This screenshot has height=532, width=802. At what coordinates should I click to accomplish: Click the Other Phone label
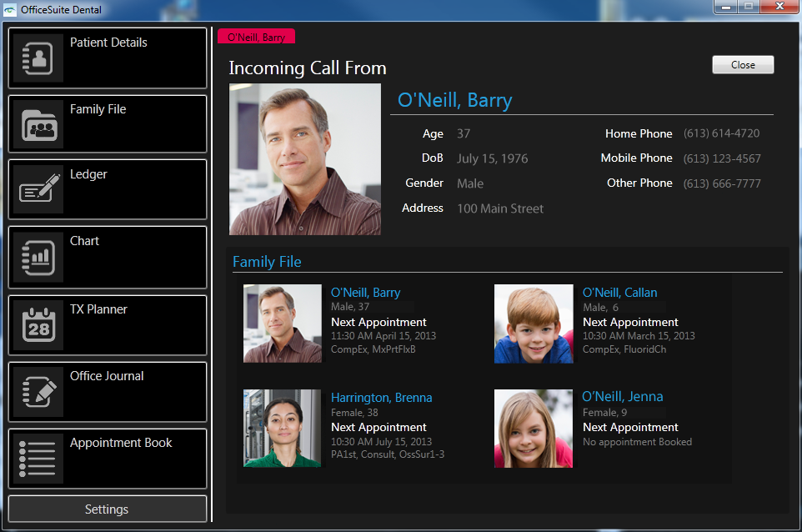(640, 183)
